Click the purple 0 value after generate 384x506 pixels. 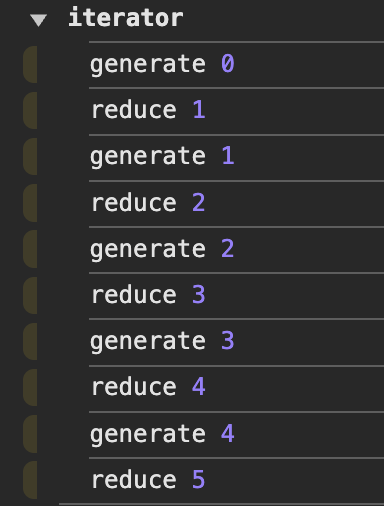point(228,64)
